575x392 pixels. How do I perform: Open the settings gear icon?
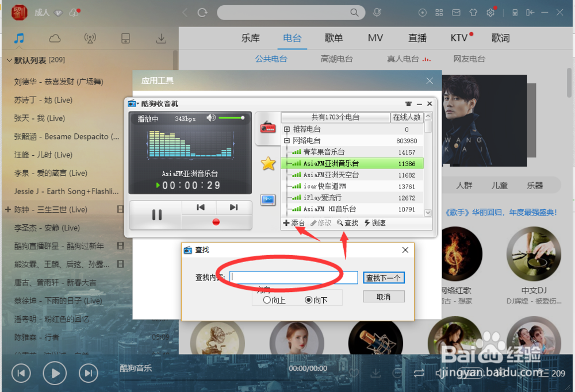click(490, 13)
